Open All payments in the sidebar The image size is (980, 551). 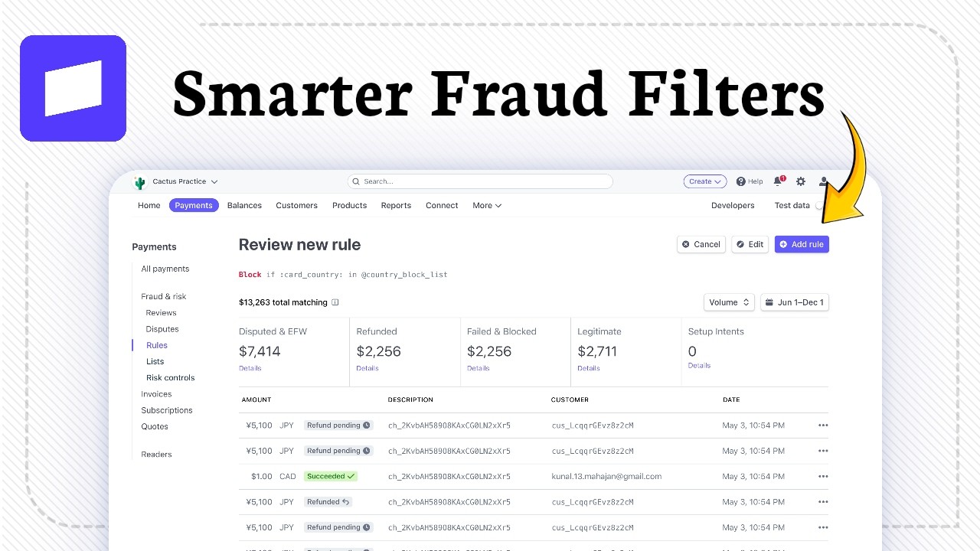click(x=165, y=269)
